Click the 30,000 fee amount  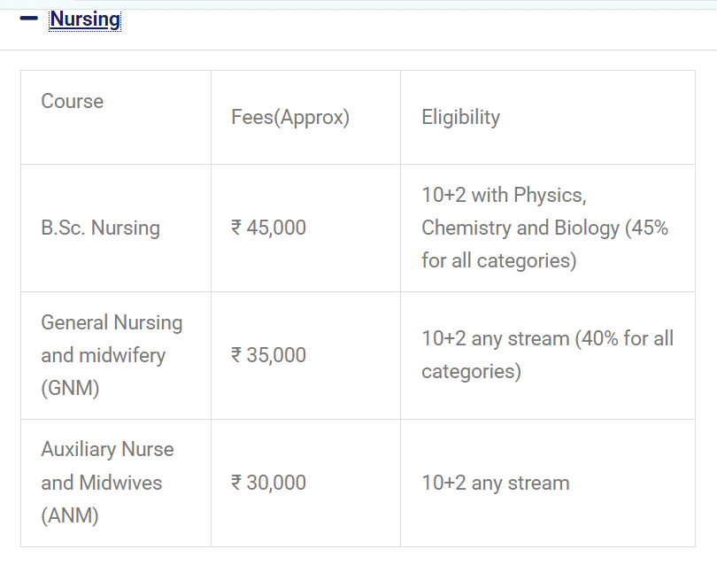[277, 483]
